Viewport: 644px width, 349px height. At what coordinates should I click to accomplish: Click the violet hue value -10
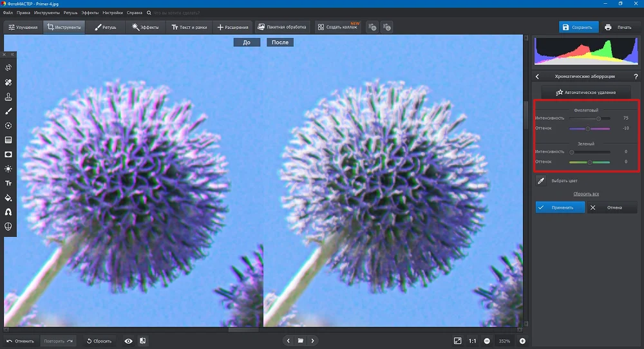click(x=625, y=128)
